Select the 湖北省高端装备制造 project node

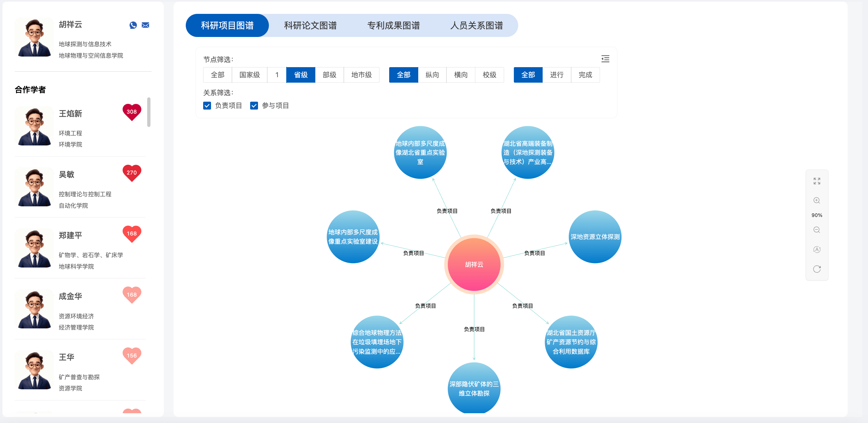pyautogui.click(x=528, y=153)
